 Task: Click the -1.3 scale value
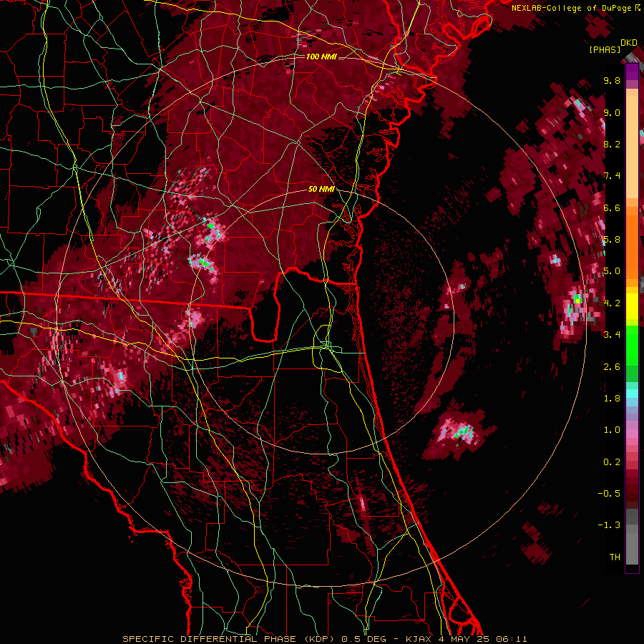tap(609, 525)
